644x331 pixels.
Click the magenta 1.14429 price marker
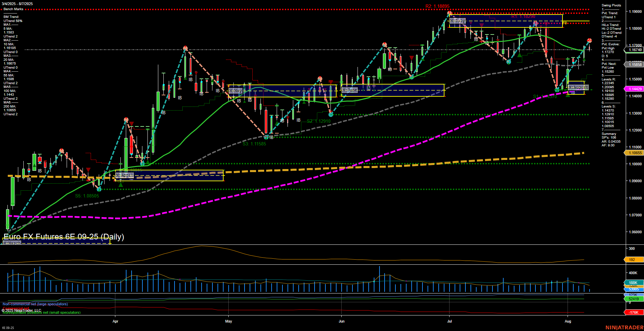coord(633,89)
